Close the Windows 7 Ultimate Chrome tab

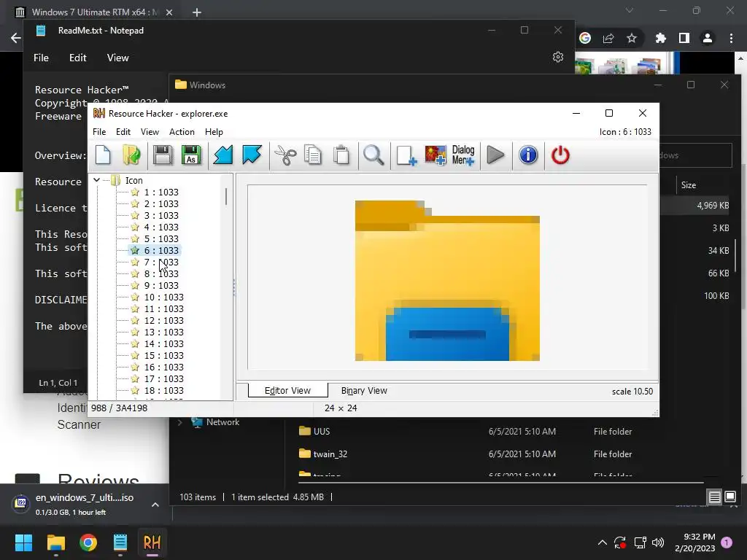(169, 12)
